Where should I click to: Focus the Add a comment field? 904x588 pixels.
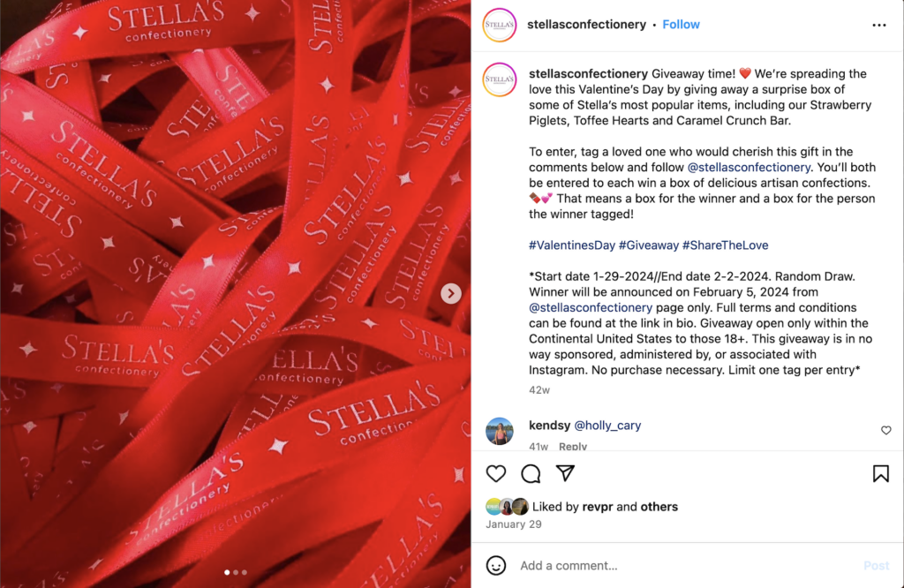coord(686,566)
